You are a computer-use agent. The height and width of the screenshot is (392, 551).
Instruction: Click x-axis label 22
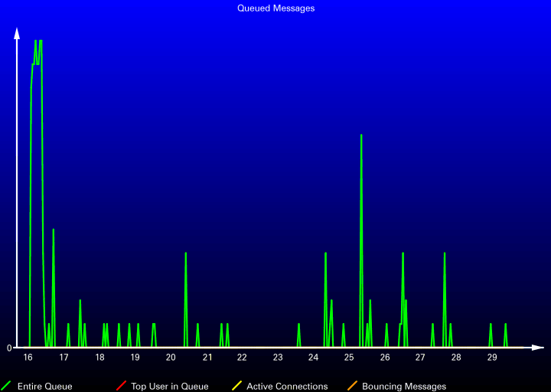tap(242, 358)
